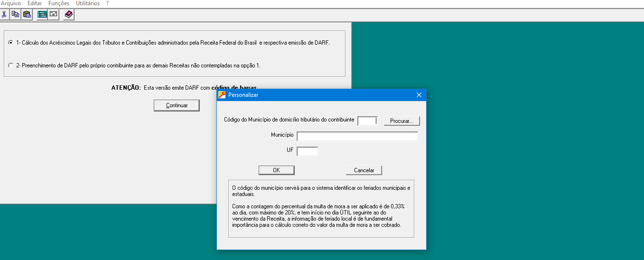Viewport: 644px width, 260px height.
Task: Open the calculator toolbar icon
Action: [42, 14]
